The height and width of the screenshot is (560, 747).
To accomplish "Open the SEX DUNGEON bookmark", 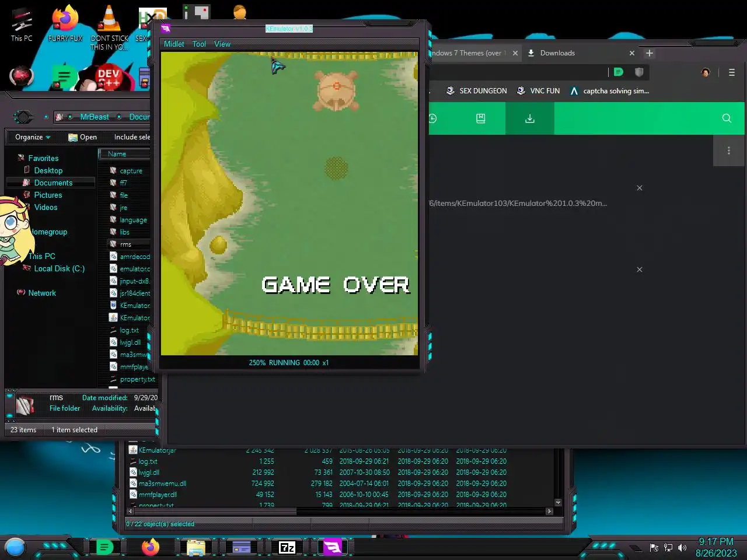I will [476, 91].
